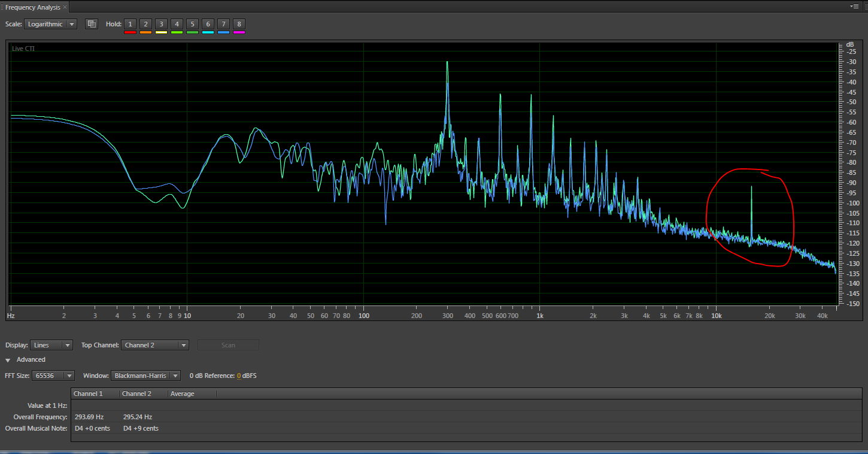
Task: Click the 293.69 Hz frequency cell
Action: click(89, 417)
